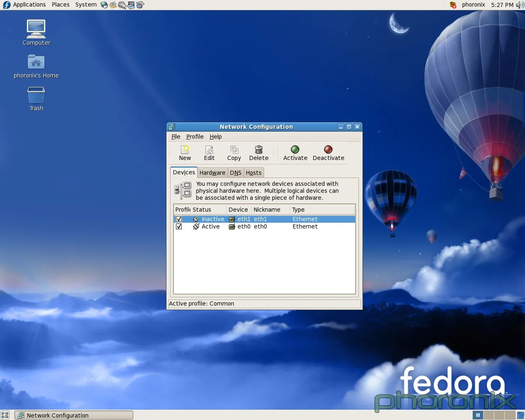525x420 pixels.
Task: Click the eth1 inactive status plug icon
Action: click(196, 219)
